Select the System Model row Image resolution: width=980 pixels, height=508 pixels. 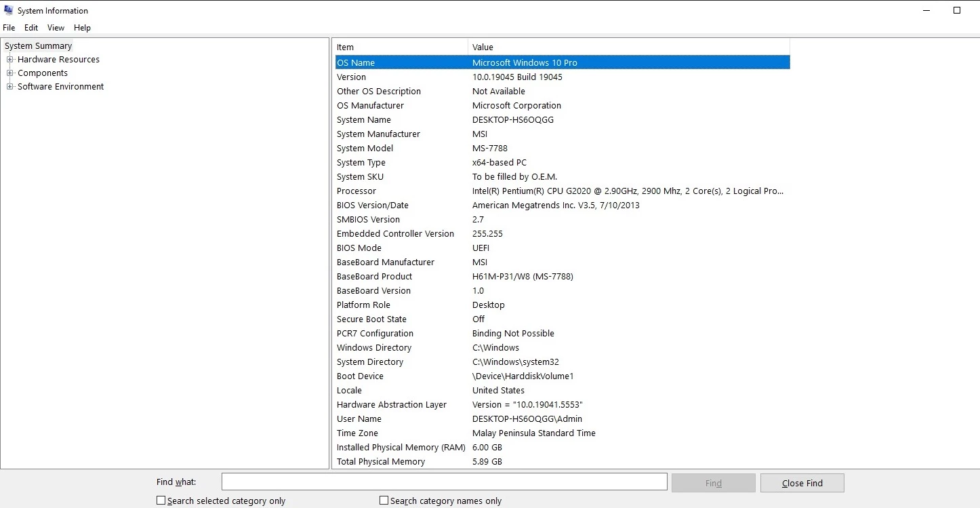[562, 148]
